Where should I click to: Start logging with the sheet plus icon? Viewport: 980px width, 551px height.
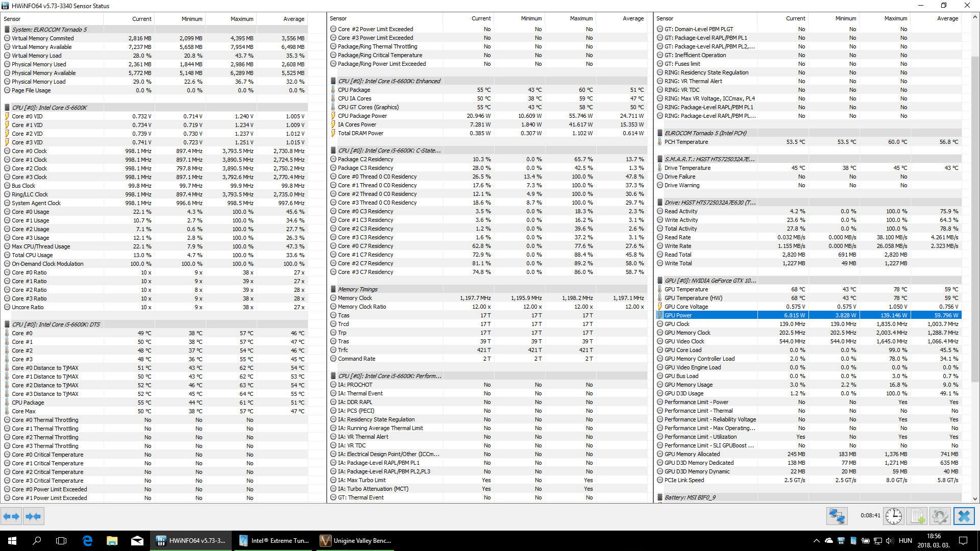click(917, 516)
